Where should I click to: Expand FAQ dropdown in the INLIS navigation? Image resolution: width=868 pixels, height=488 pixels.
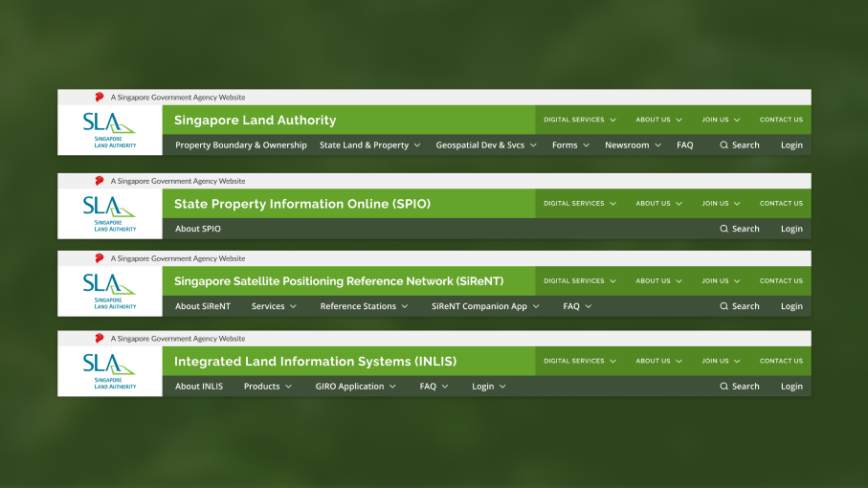(x=434, y=387)
